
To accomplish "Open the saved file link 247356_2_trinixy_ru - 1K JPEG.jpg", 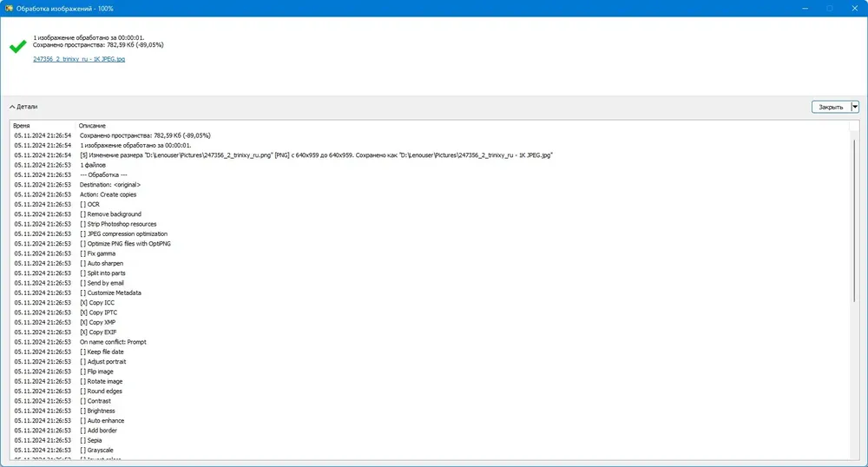I will click(79, 59).
